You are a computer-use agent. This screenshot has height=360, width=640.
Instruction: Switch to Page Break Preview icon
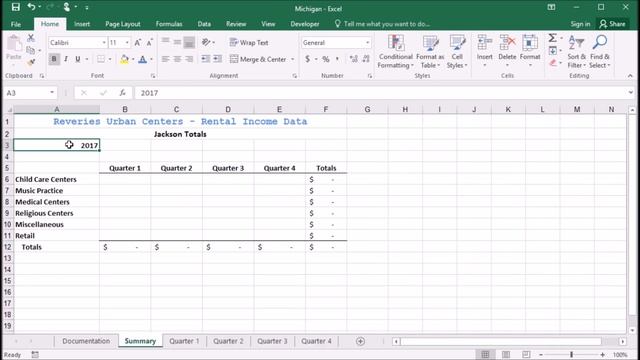tap(526, 355)
